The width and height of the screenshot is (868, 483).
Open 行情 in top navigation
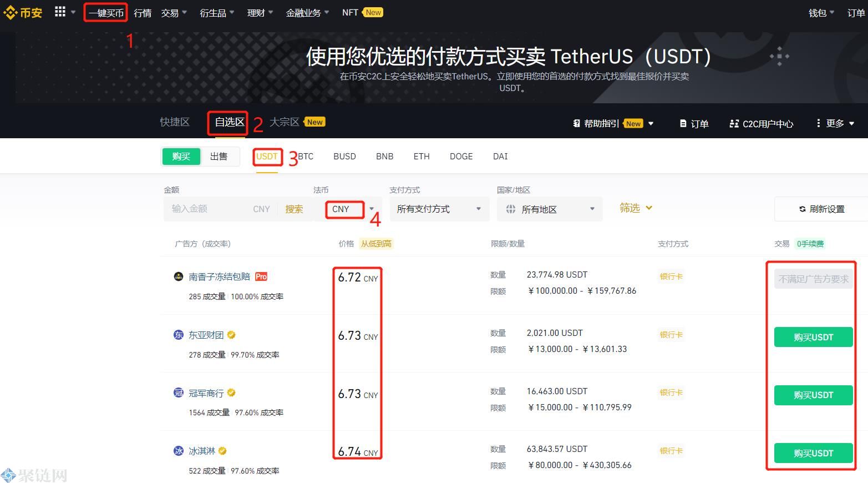point(143,13)
